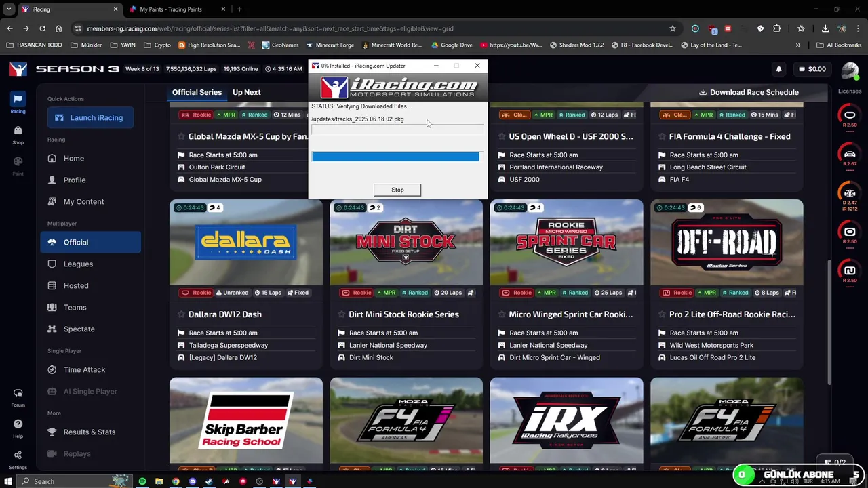The height and width of the screenshot is (488, 868).
Task: Favorite the FIA Formula 4 Challenge star
Action: [x=661, y=136]
